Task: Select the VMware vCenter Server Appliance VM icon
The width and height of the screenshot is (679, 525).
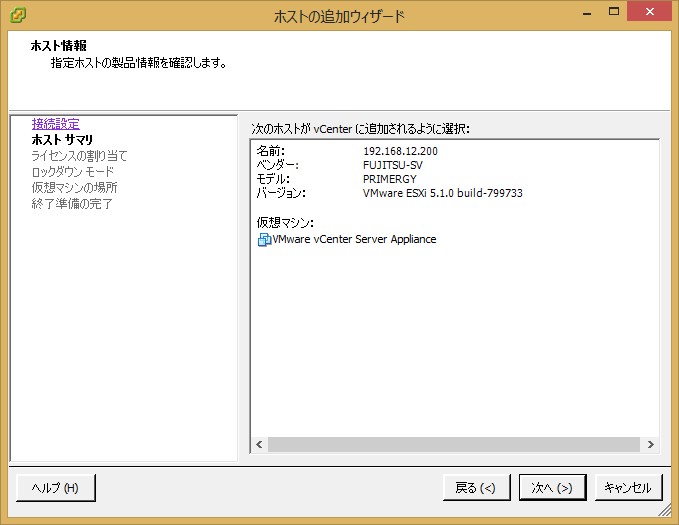Action: (x=264, y=240)
